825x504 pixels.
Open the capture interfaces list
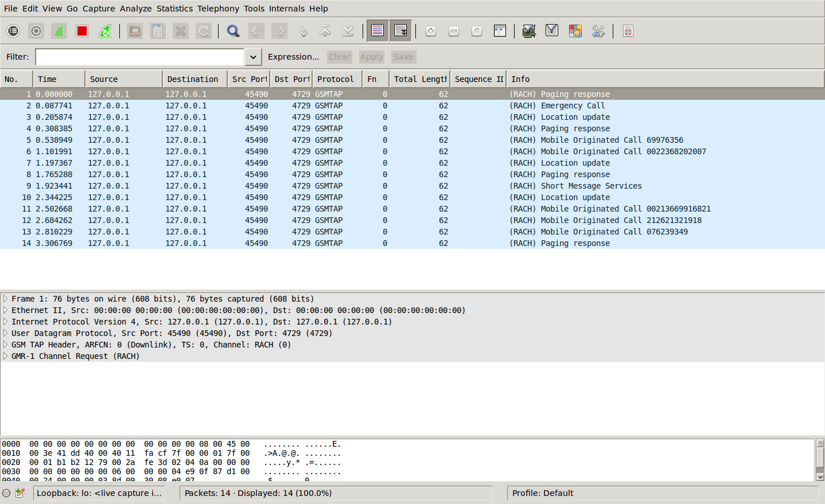click(13, 31)
